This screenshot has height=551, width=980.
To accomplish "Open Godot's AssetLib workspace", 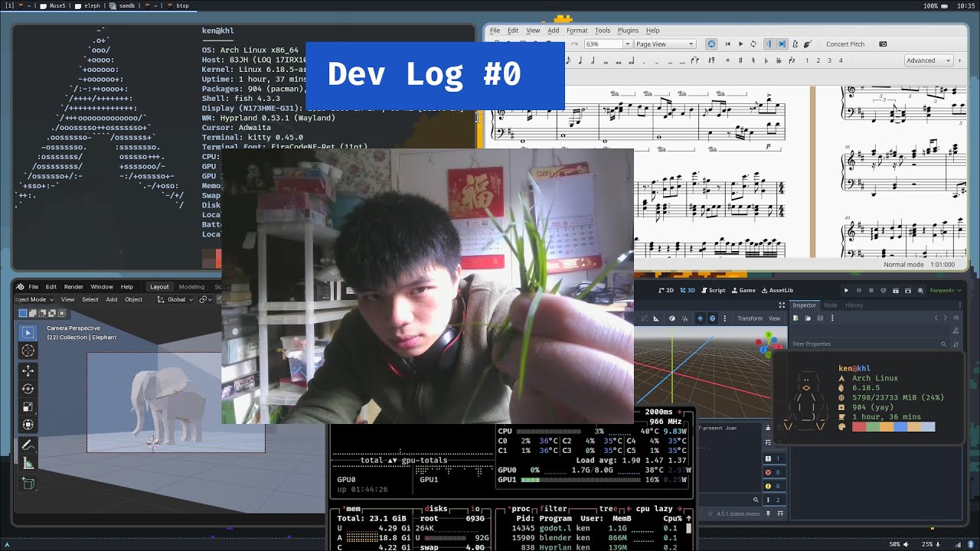I will coord(777,290).
